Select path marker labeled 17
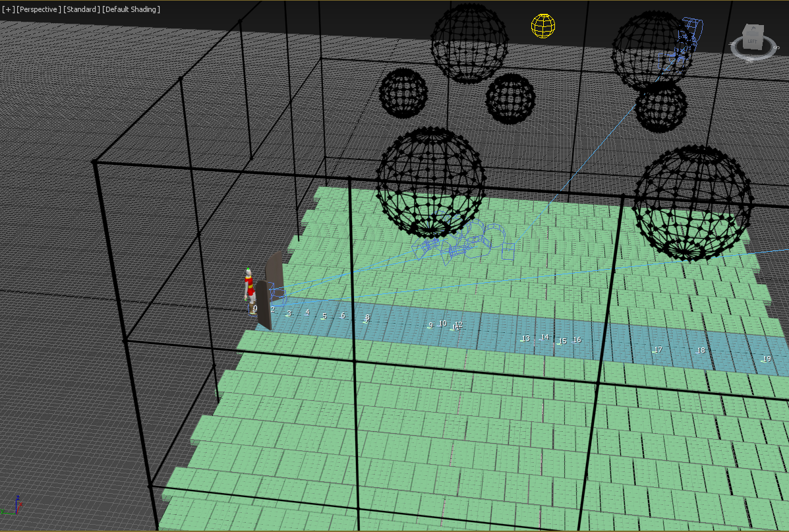Screen dimensions: 789x532 pyautogui.click(x=658, y=350)
